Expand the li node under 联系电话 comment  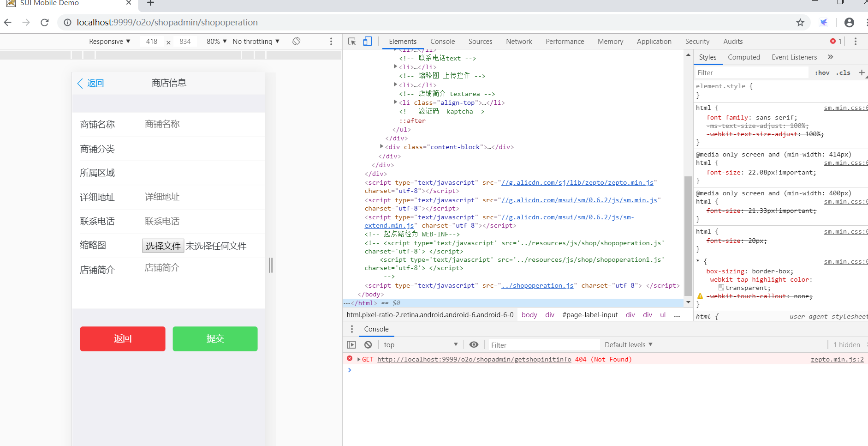click(x=395, y=66)
